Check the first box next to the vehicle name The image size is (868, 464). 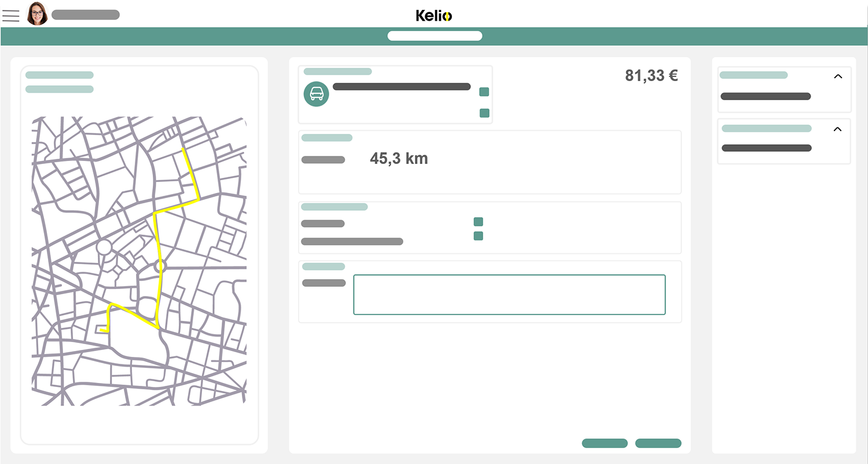tap(484, 92)
